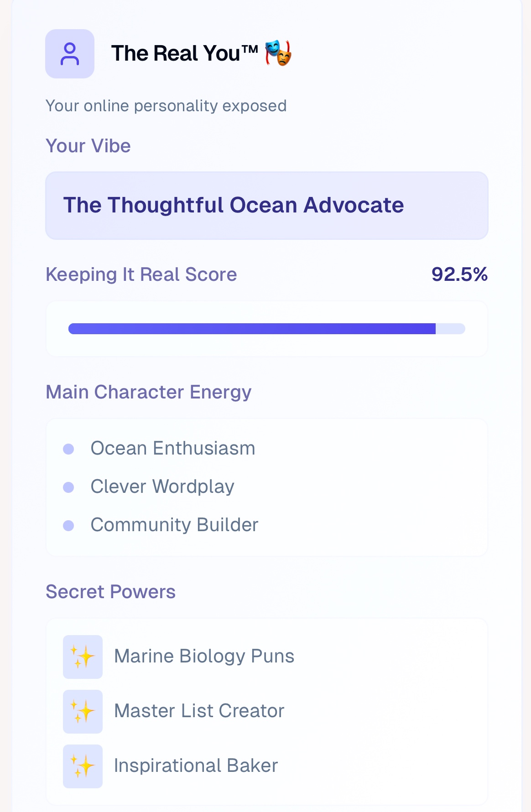The height and width of the screenshot is (812, 531).
Task: Click bullet dot next to Clever Wordplay
Action: (x=68, y=487)
